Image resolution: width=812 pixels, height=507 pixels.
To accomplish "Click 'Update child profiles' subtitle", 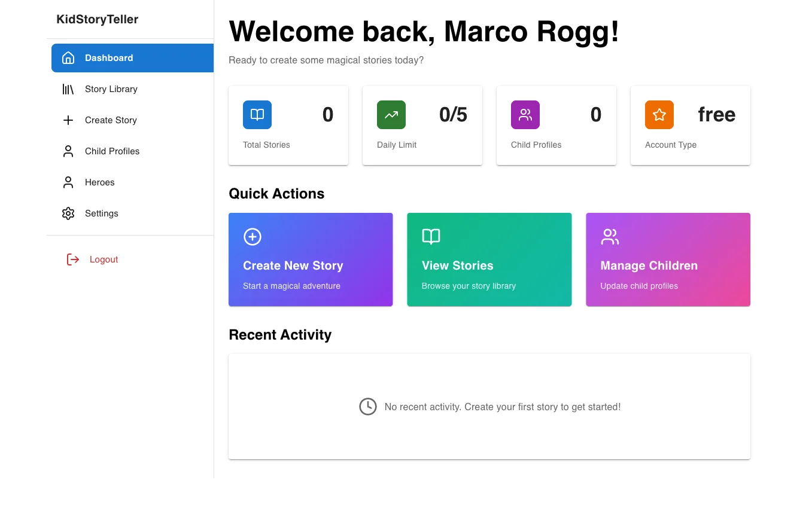I will 639,286.
